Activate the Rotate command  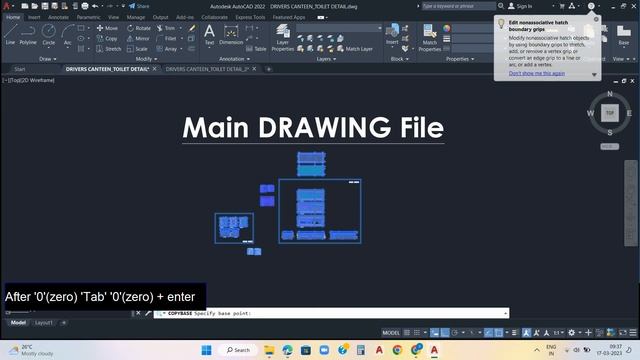pos(139,28)
